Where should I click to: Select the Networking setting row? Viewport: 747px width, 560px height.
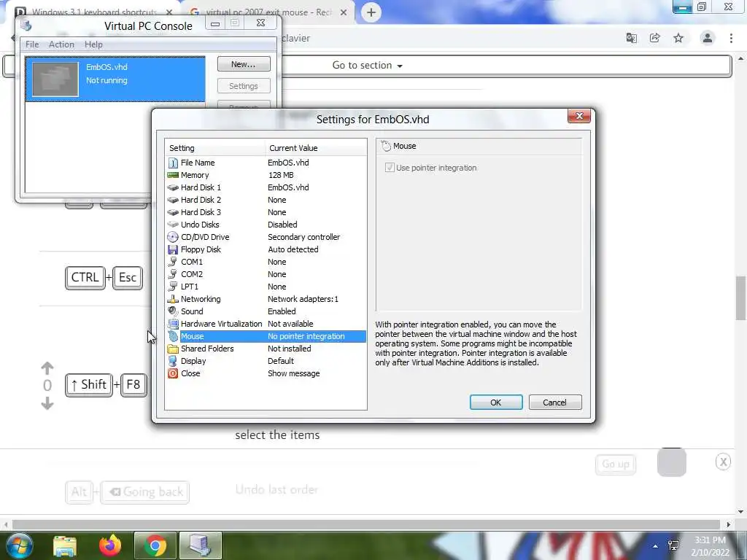coord(266,299)
